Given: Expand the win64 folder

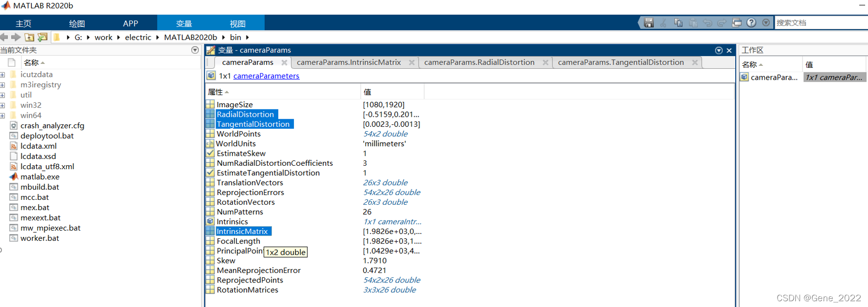Looking at the screenshot, I should pos(2,115).
